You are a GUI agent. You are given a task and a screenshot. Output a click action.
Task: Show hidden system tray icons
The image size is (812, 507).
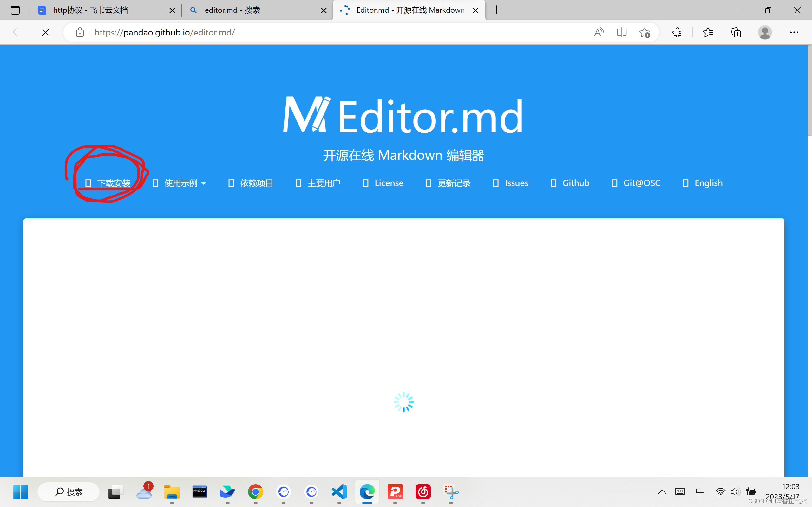coord(662,491)
